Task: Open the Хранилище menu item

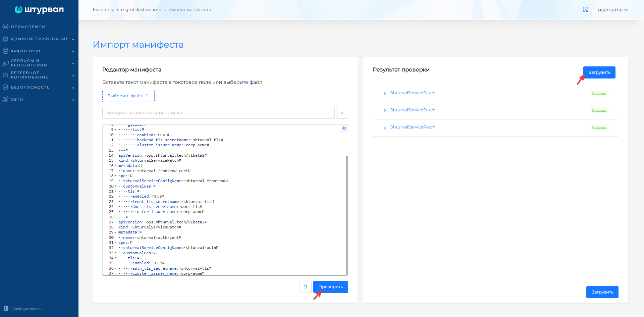Action: tap(26, 51)
